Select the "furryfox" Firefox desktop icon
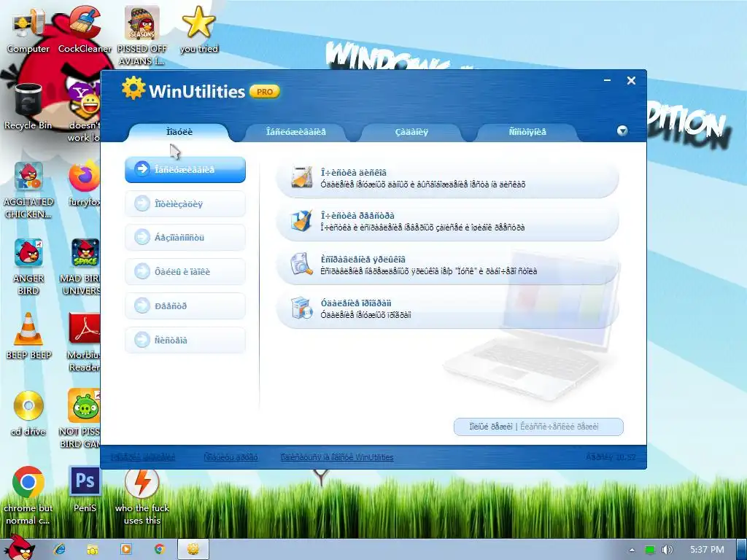747x560 pixels. coord(85,184)
